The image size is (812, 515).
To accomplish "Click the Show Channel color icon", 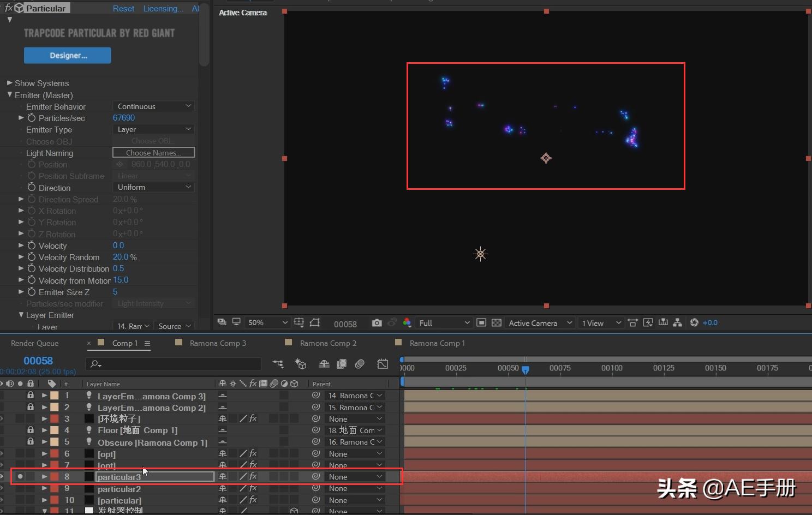I will click(407, 323).
